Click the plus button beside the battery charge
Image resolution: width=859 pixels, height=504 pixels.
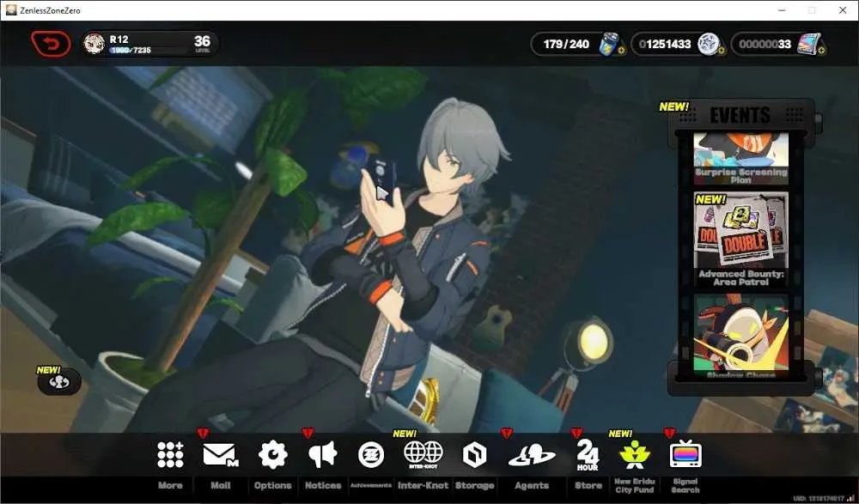coord(621,51)
